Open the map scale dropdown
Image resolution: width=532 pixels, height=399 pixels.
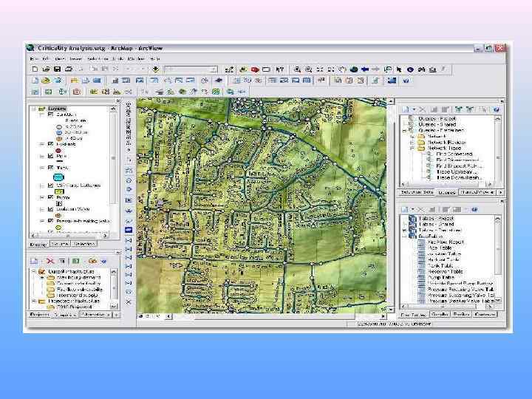pyautogui.click(x=214, y=69)
